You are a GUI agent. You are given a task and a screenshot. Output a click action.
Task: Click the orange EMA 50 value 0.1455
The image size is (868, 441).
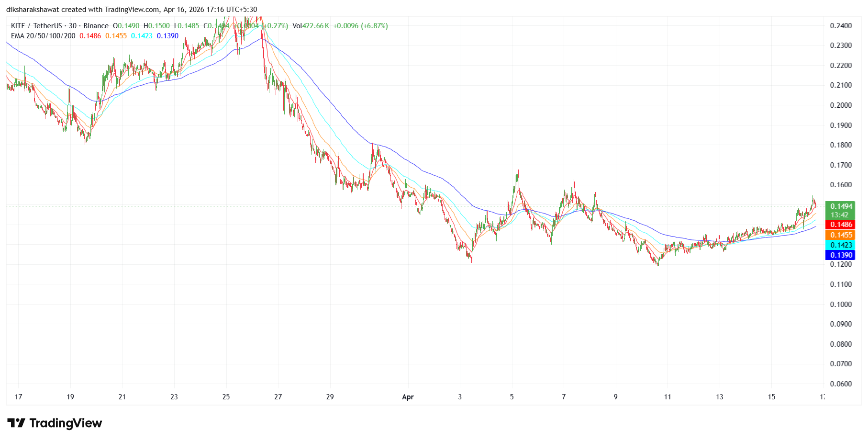[x=115, y=35]
